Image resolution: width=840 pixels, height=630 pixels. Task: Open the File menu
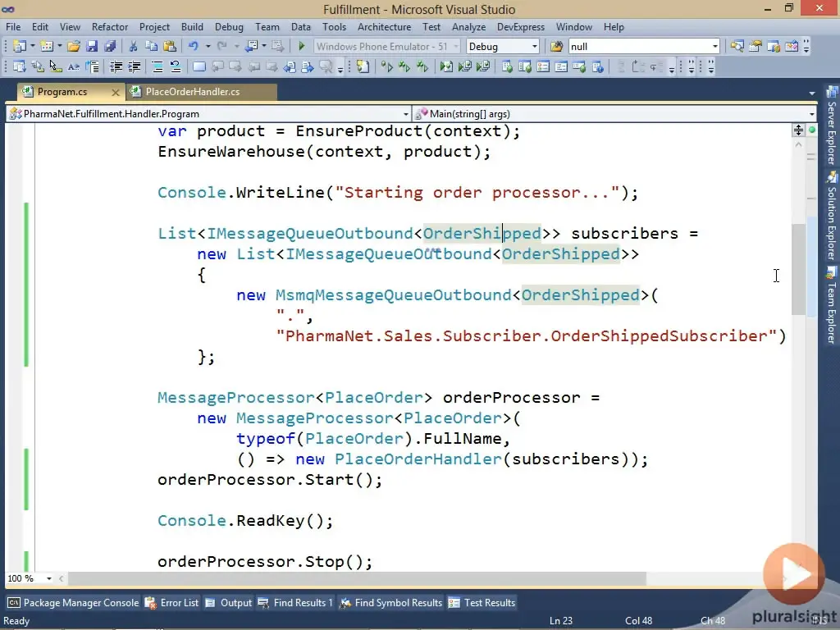tap(13, 27)
